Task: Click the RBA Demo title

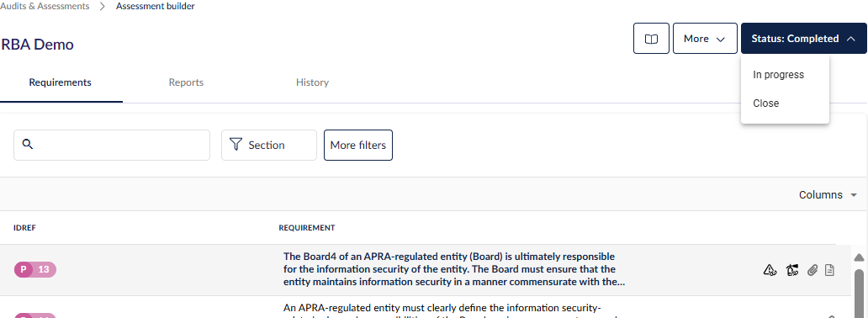Action: tap(37, 45)
